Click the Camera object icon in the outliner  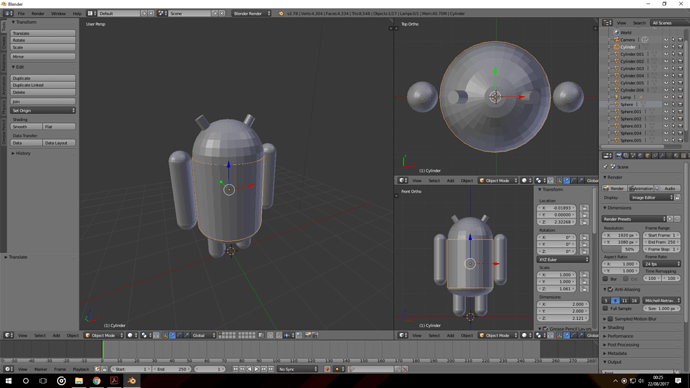point(617,40)
